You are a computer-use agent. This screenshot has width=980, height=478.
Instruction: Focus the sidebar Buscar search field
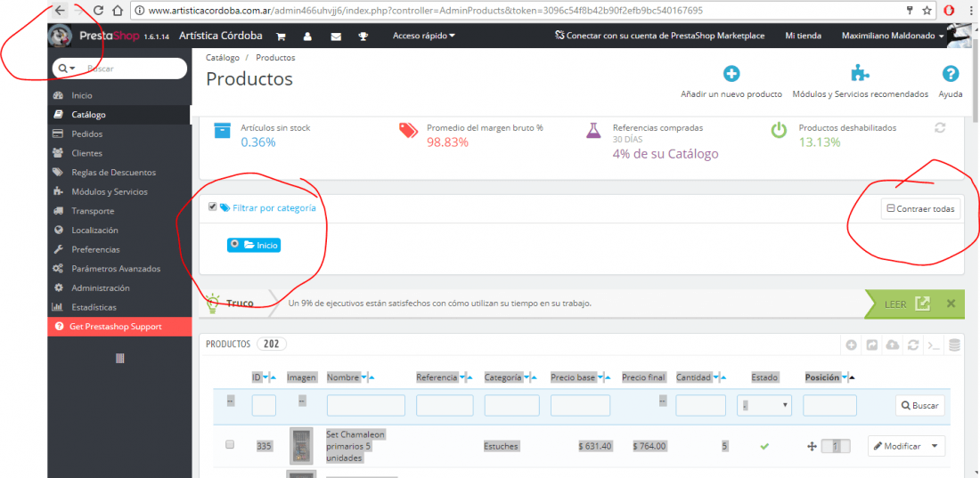coord(134,69)
